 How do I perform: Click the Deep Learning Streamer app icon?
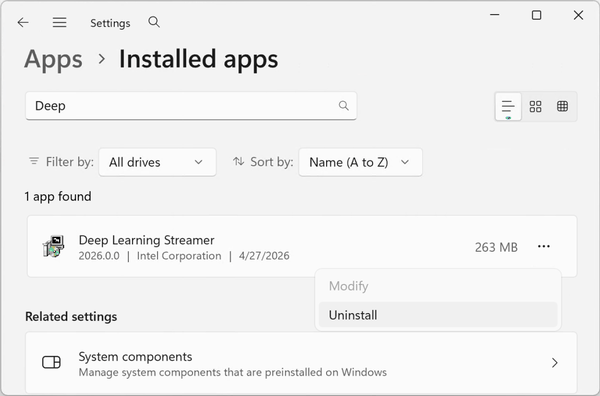(x=53, y=246)
